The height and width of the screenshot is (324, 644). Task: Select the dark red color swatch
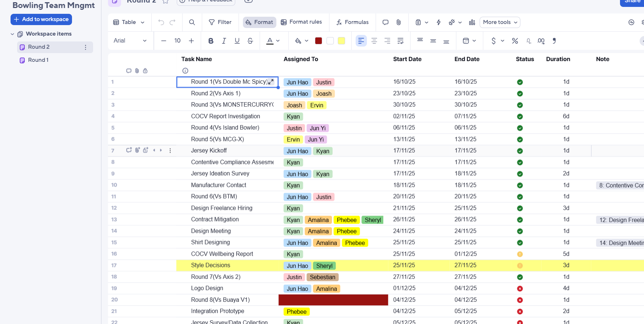(x=319, y=41)
